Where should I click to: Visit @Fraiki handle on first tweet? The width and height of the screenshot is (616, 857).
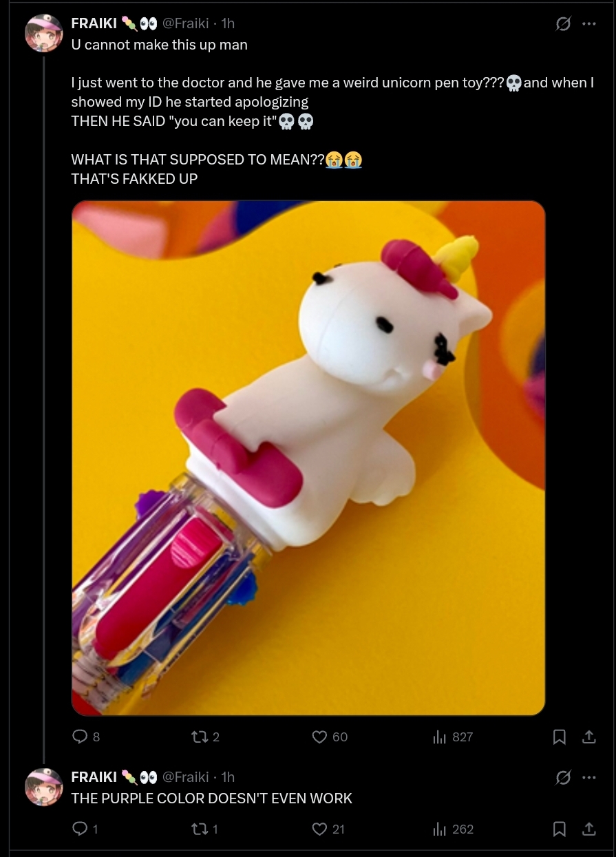click(185, 23)
